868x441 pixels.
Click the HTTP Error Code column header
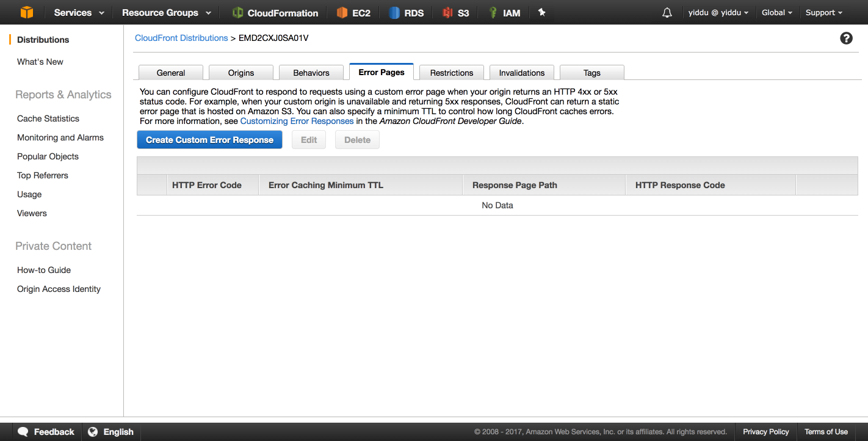(x=213, y=185)
